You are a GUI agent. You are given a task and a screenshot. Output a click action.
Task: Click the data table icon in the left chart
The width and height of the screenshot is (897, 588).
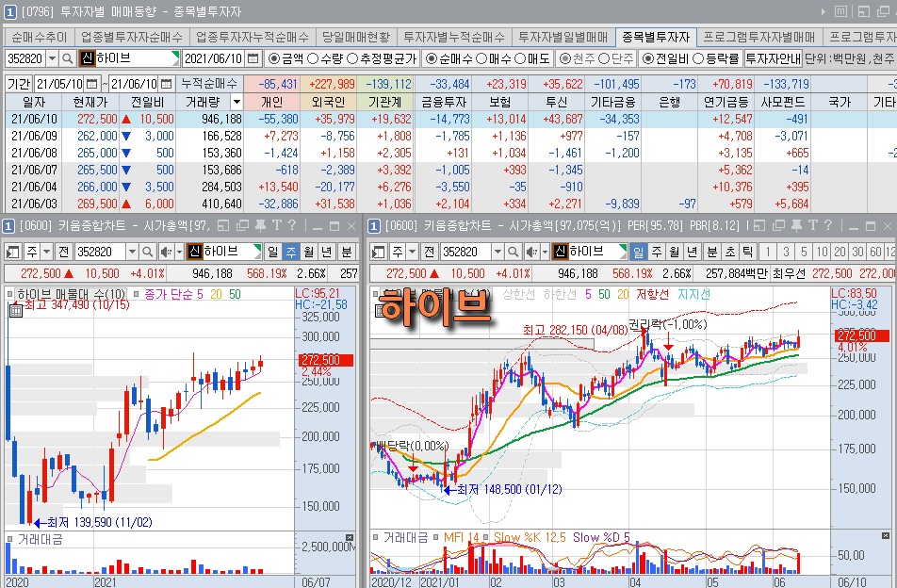coord(16,311)
